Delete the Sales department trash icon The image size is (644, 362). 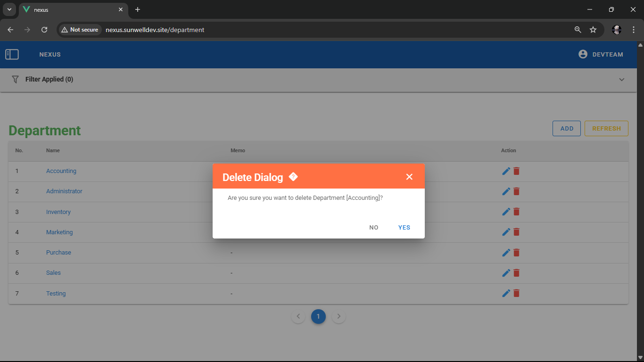(516, 273)
